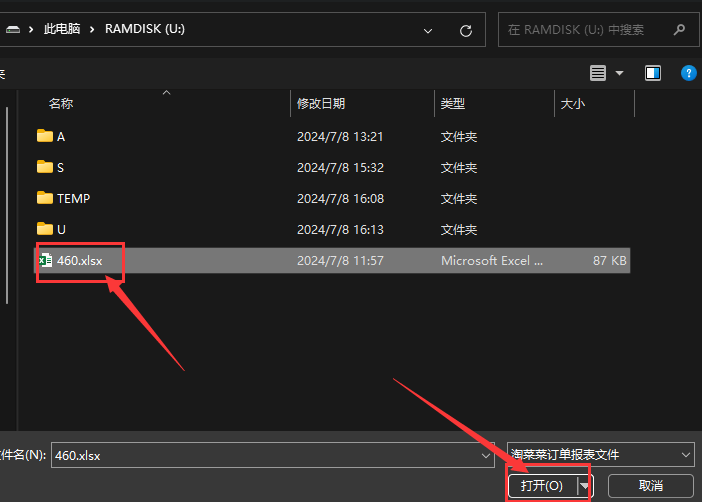
Task: Click the change view layout icon
Action: [x=598, y=73]
